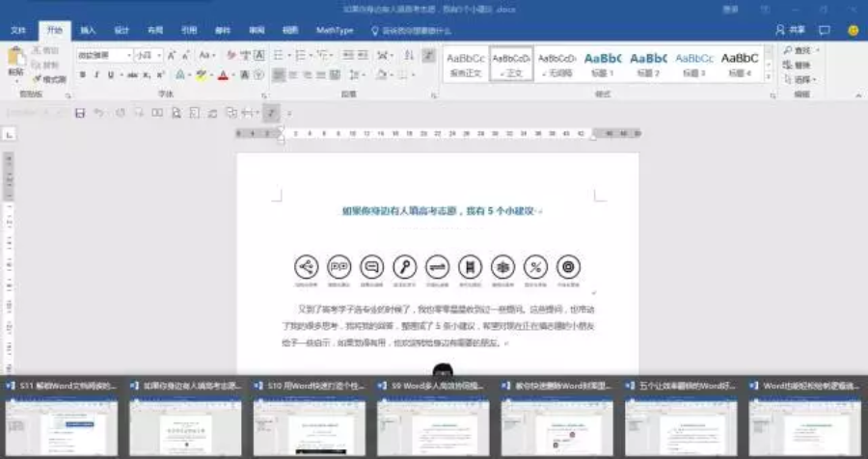Increase paragraph indent

[363, 55]
